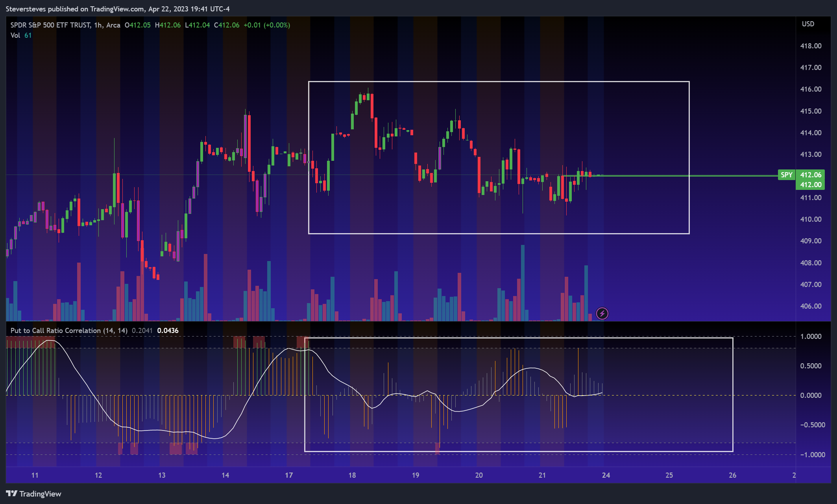Click date 11 on the time axis
Viewport: 837px width, 504px height.
[x=35, y=475]
